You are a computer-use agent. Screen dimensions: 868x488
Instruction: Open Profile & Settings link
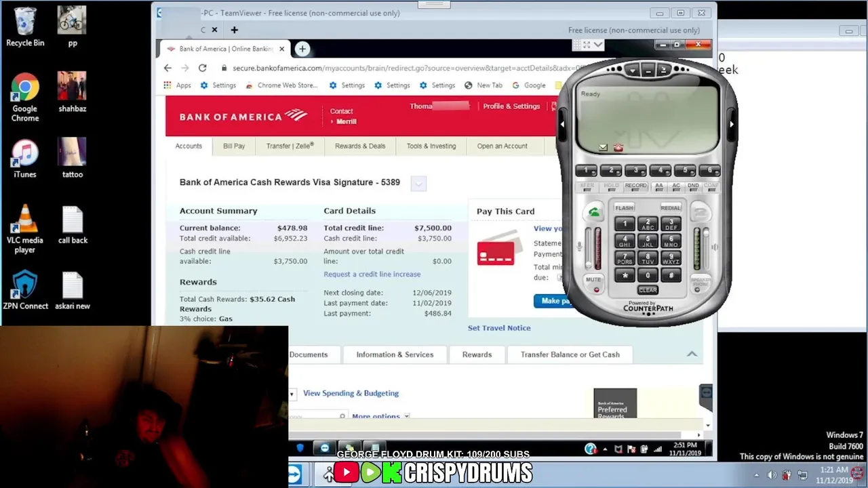click(x=511, y=106)
